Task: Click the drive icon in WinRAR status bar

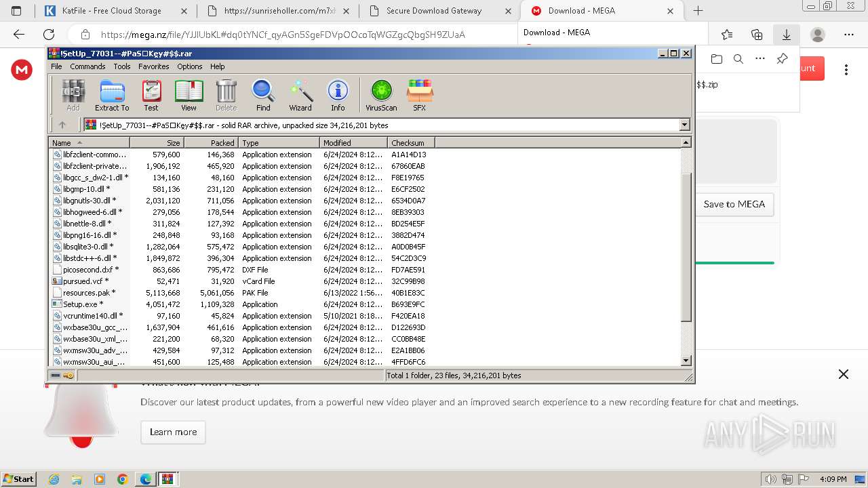Action: click(56, 375)
